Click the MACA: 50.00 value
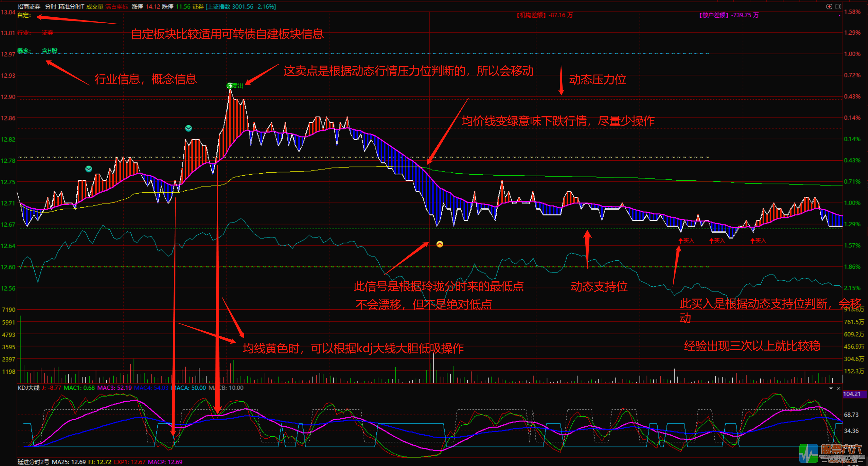 [189, 388]
